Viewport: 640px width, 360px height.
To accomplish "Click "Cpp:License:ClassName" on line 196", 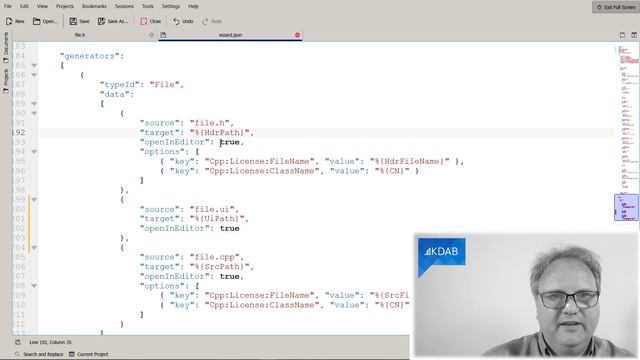I will 262,171.
